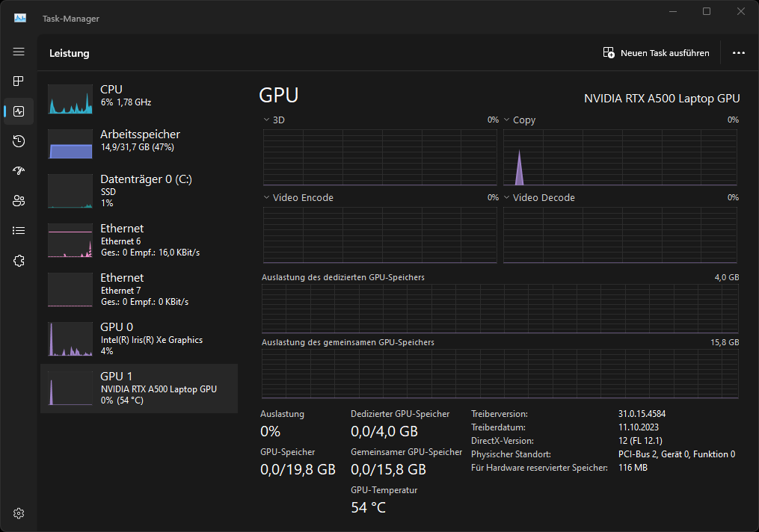Open the Startup apps sidebar icon
The image size is (759, 532).
tap(19, 170)
